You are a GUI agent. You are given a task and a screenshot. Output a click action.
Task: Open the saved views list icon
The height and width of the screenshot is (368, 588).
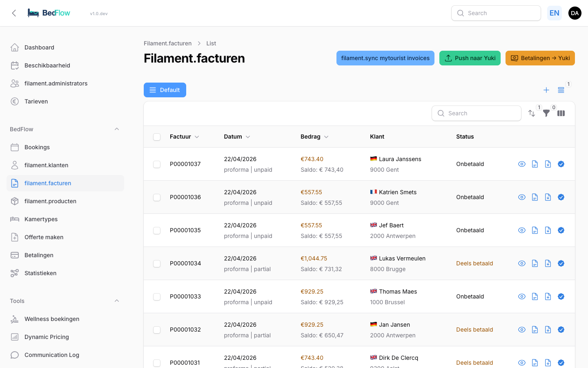click(x=561, y=90)
